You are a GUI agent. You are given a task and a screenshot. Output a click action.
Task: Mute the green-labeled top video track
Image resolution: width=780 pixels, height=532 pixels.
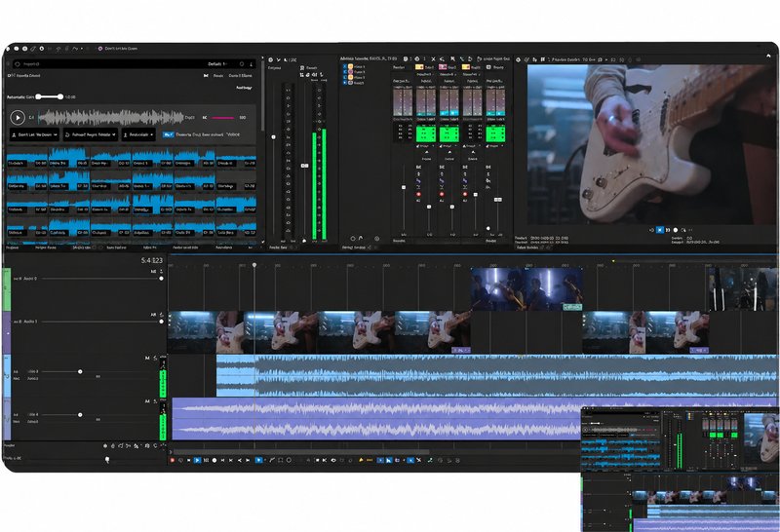tap(153, 272)
